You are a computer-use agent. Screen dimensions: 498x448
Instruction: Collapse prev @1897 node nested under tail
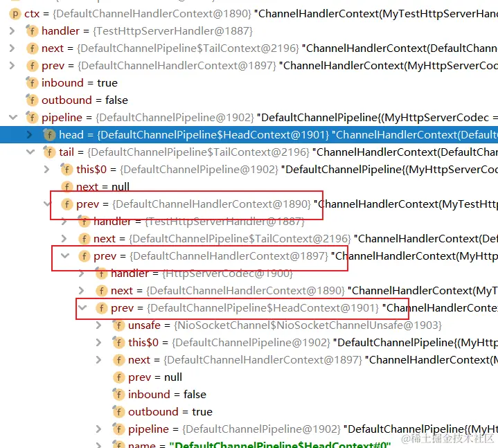click(x=65, y=256)
